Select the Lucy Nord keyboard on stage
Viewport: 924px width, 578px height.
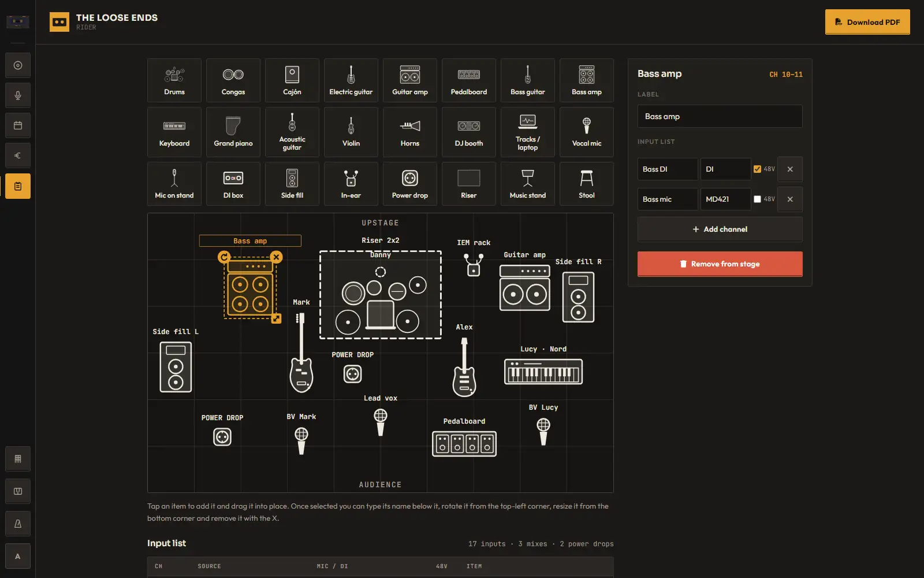543,372
